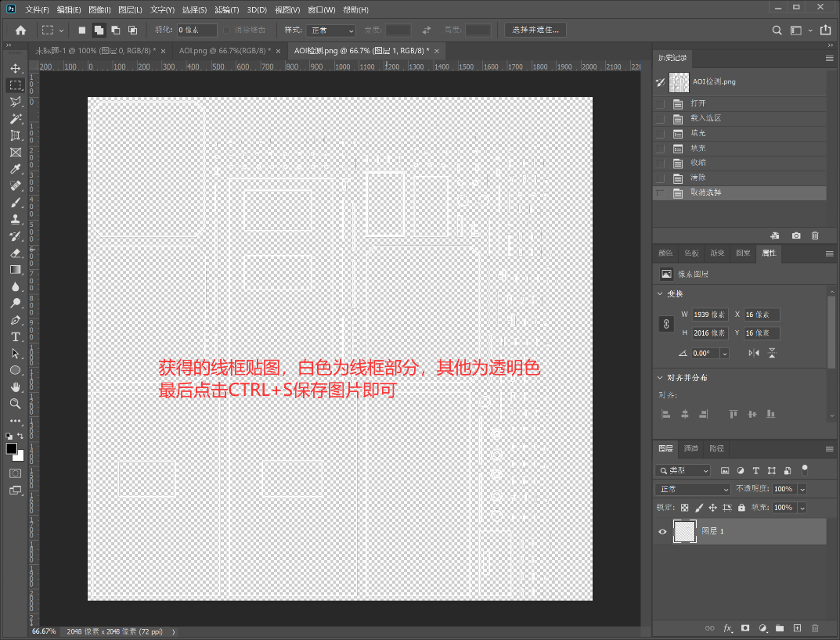The image size is (840, 640).
Task: Choose Intersect with Selection mode button
Action: coord(132,30)
